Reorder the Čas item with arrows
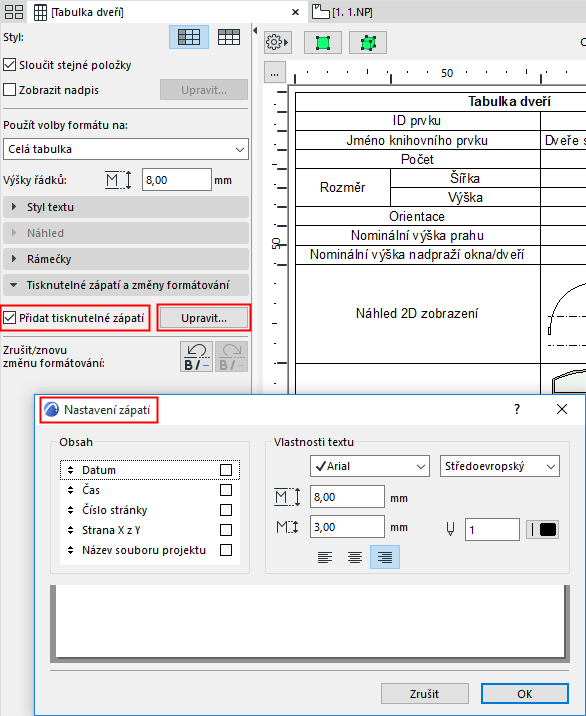The width and height of the screenshot is (586, 716). (x=70, y=490)
